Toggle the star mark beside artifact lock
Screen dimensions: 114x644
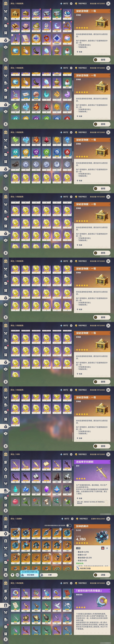[107, 548]
